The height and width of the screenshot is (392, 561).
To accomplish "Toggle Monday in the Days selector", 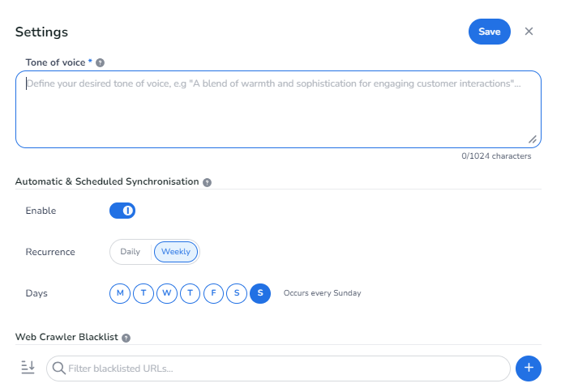I will click(120, 293).
